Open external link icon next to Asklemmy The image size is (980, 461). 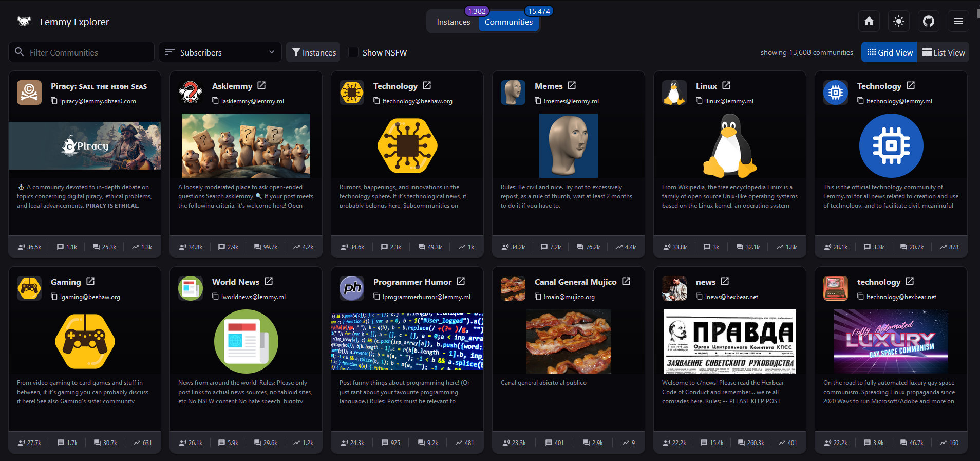point(261,85)
